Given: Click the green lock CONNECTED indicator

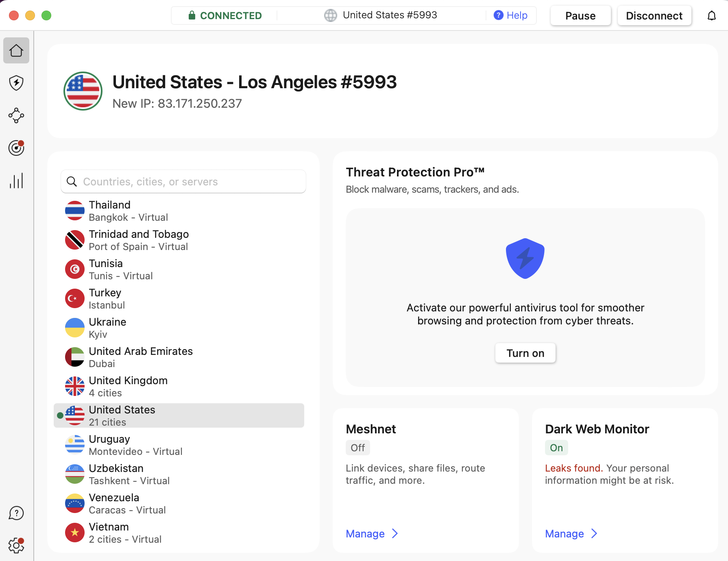Looking at the screenshot, I should click(x=225, y=15).
